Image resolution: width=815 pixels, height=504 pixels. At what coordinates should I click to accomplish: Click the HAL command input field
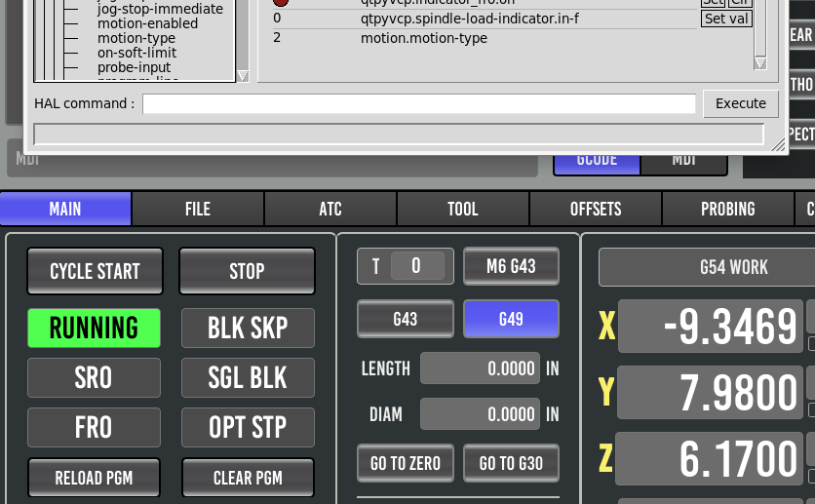tap(419, 103)
